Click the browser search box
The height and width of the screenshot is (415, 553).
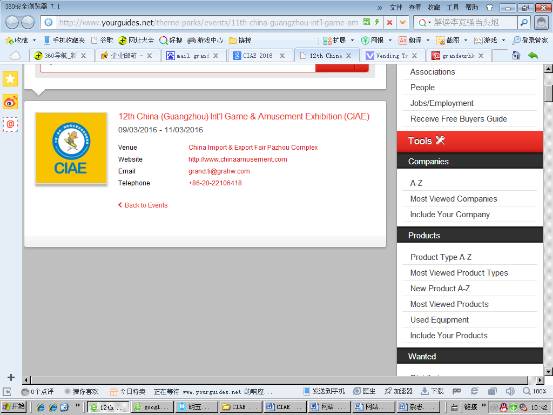466,23
